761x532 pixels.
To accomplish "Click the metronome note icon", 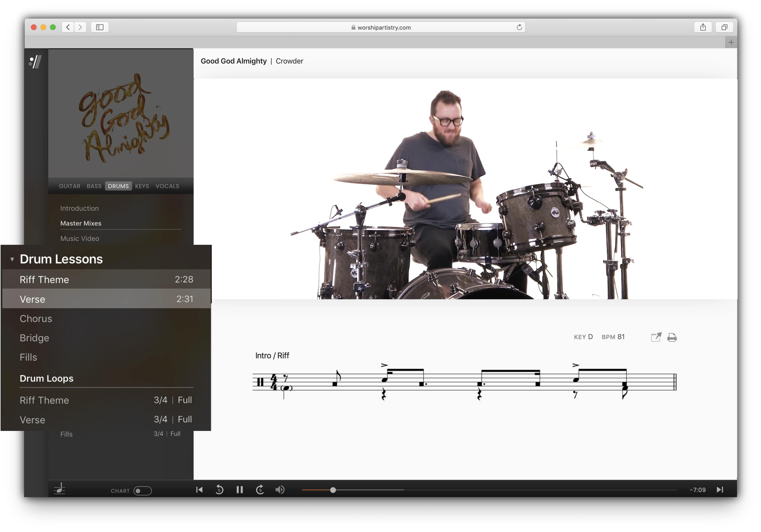I will [x=60, y=489].
